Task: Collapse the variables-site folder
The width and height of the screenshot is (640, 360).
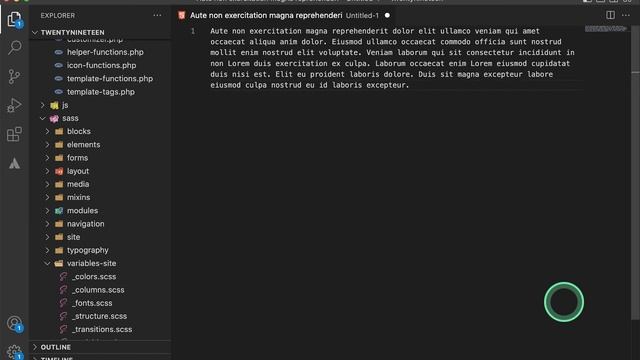Action: click(x=48, y=263)
